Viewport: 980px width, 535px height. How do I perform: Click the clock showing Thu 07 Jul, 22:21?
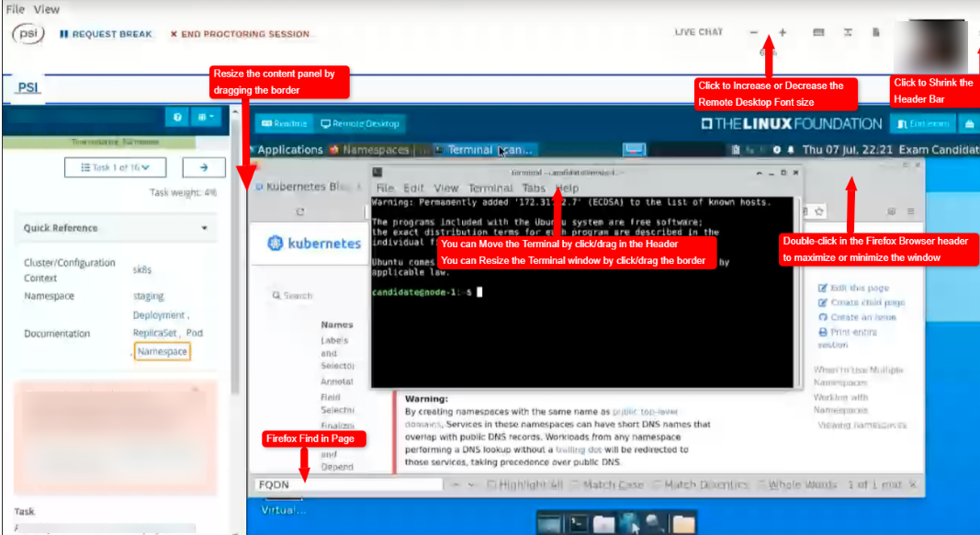click(848, 150)
